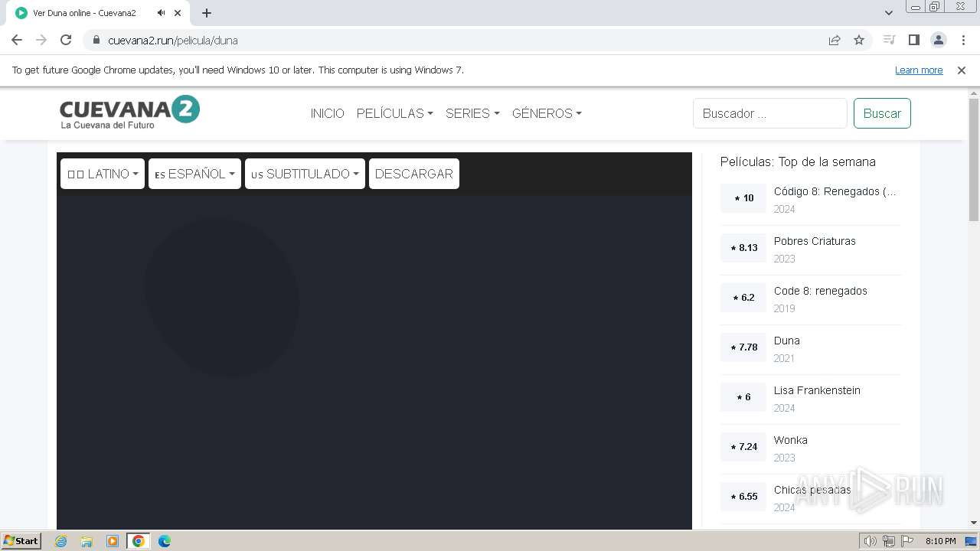Go back using browser back arrow
This screenshot has height=551, width=980.
(17, 40)
